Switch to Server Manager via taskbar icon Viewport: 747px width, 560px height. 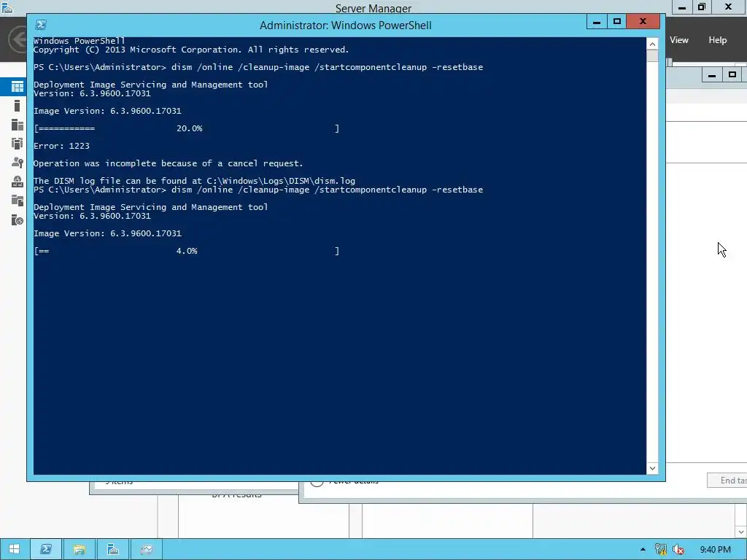click(x=113, y=549)
